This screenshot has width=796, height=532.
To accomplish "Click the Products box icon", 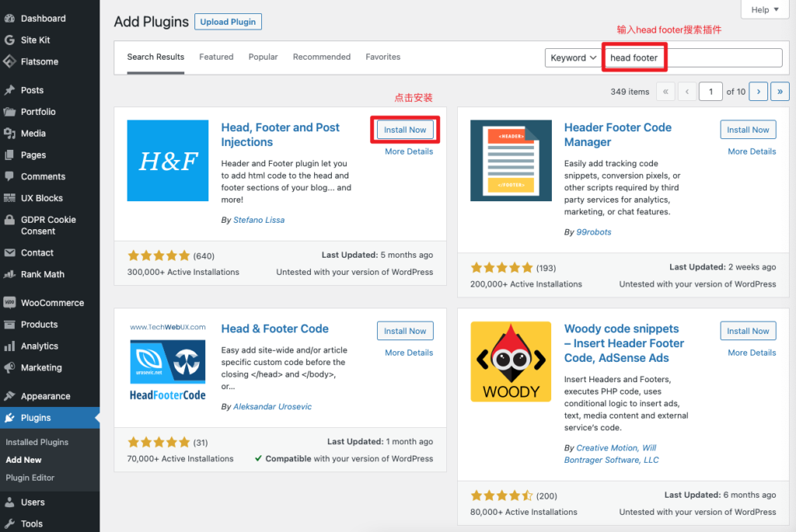I will pyautogui.click(x=9, y=324).
